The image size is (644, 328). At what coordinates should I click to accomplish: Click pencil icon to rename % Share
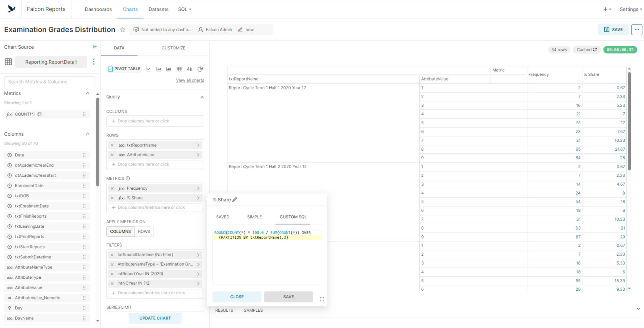(235, 200)
